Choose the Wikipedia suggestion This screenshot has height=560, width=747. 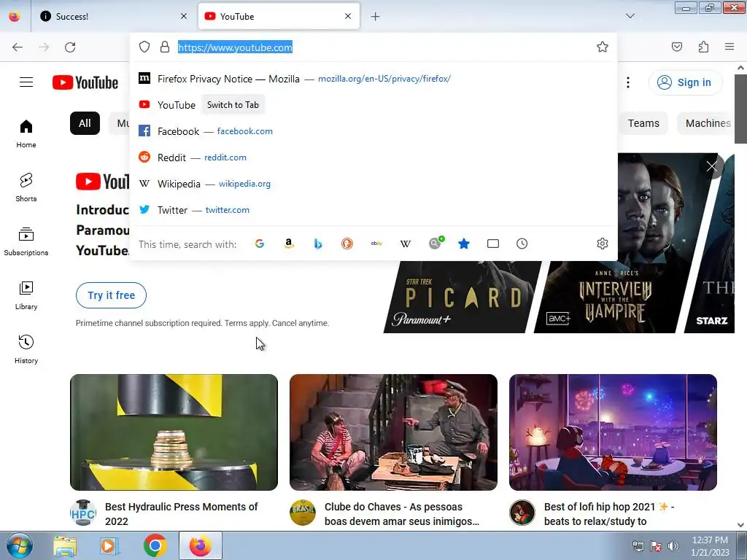373,183
